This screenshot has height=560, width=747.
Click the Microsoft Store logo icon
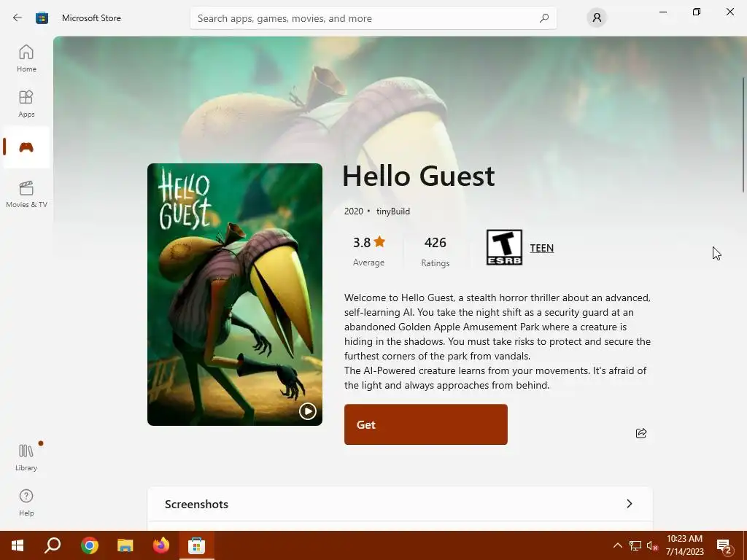click(x=42, y=18)
